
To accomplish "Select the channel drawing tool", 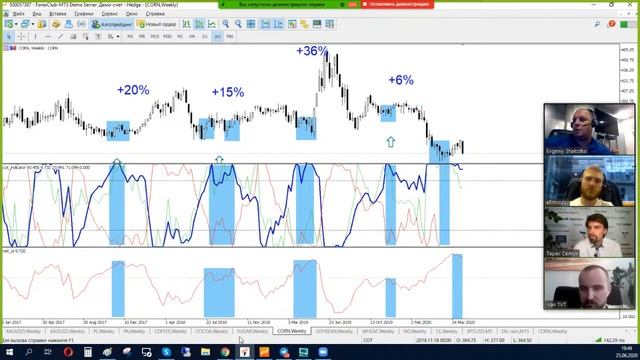I will [x=73, y=36].
